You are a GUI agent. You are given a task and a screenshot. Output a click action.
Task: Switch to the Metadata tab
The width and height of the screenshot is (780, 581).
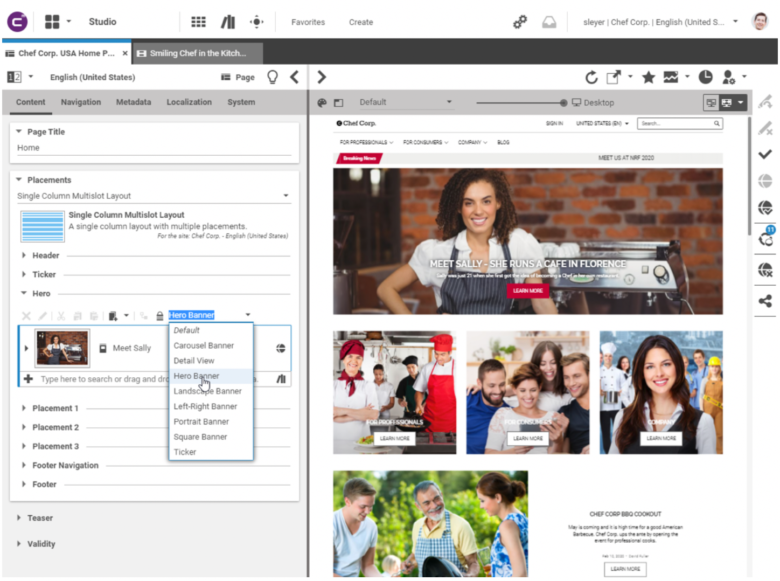[133, 102]
